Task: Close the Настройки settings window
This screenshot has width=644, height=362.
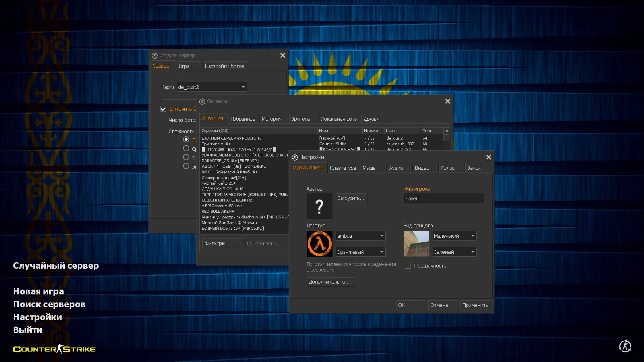Action: [488, 157]
